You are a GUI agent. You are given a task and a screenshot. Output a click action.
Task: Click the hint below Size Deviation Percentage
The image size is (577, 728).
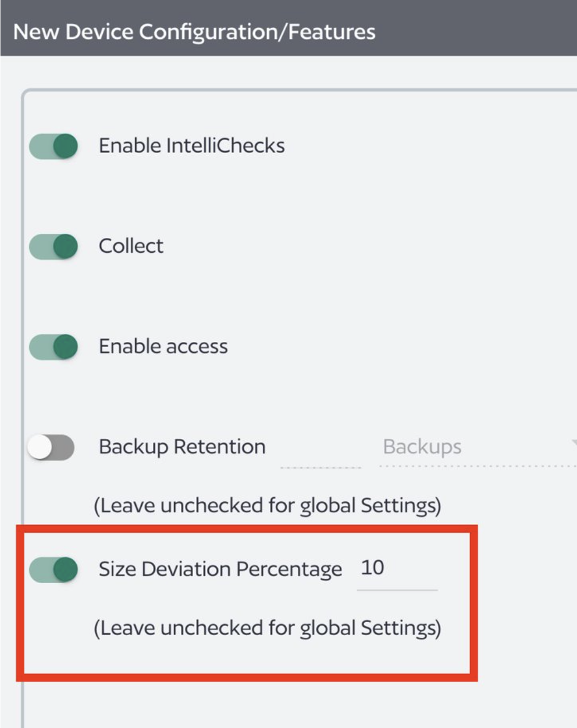point(267,628)
